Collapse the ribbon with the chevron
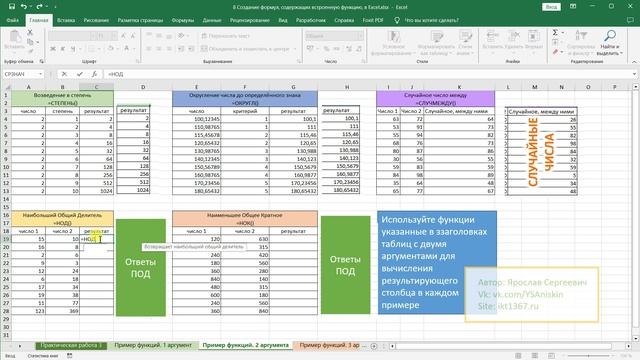Viewport: 640px width, 360px height. tap(634, 62)
